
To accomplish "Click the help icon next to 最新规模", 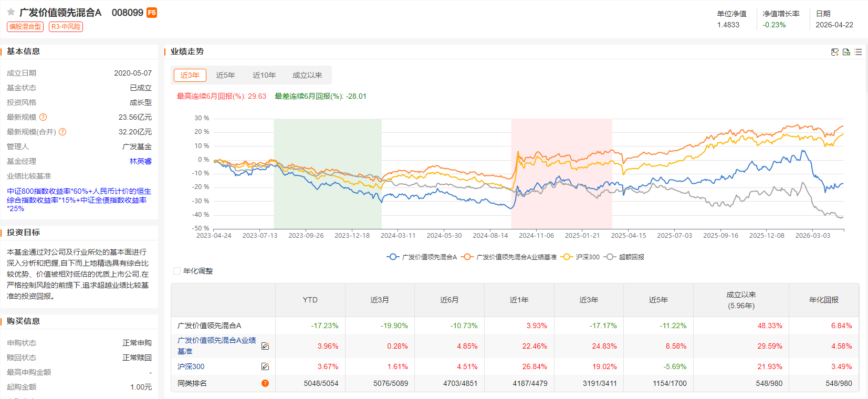I will 43,117.
